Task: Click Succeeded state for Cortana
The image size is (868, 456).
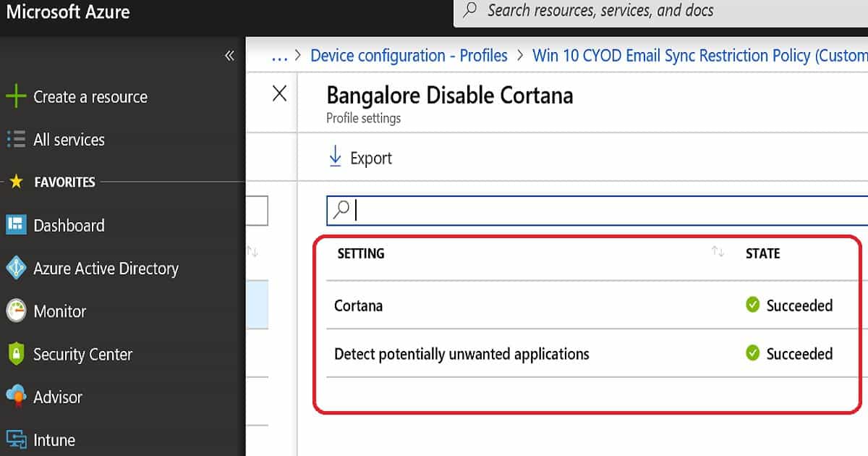Action: click(799, 305)
